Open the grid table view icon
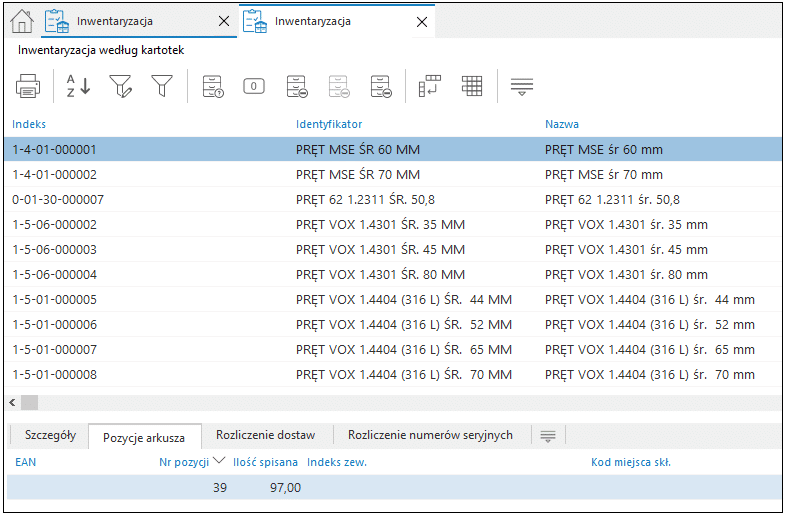The height and width of the screenshot is (515, 785). [472, 87]
